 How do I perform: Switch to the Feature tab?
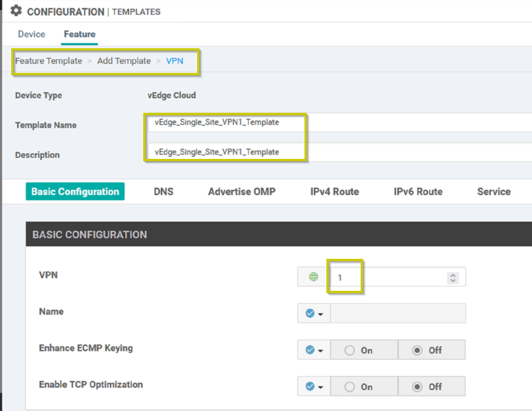[80, 34]
